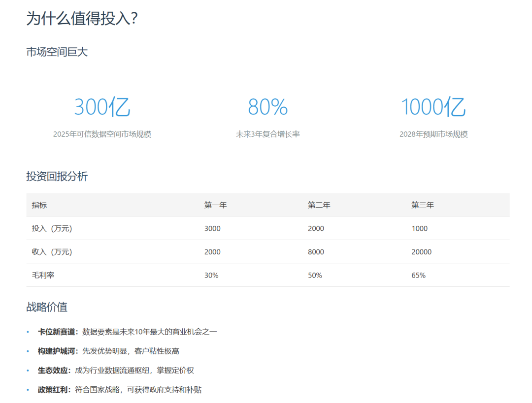Click first-year investment value 3000
This screenshot has height=403, width=532.
(212, 228)
